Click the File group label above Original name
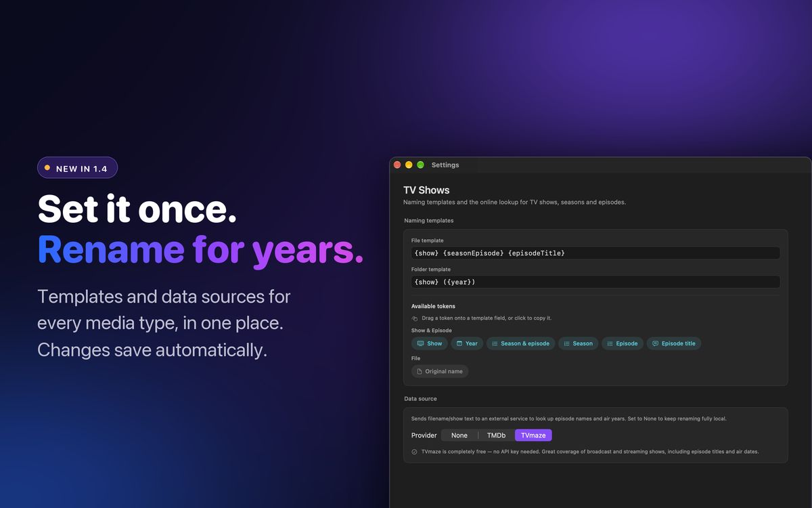The height and width of the screenshot is (508, 812). click(x=415, y=358)
